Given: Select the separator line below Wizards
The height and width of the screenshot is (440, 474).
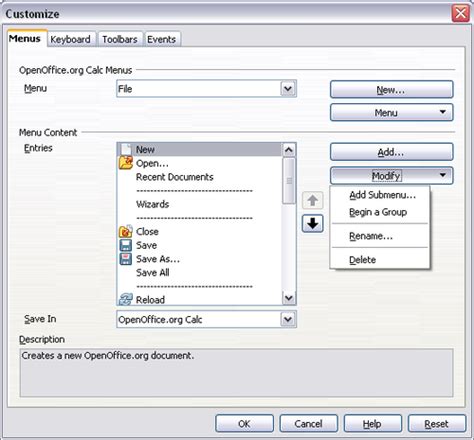Looking at the screenshot, I should [x=199, y=218].
